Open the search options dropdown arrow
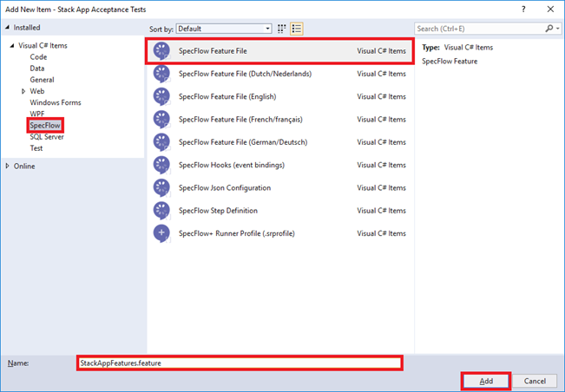The image size is (565, 392). [x=558, y=29]
